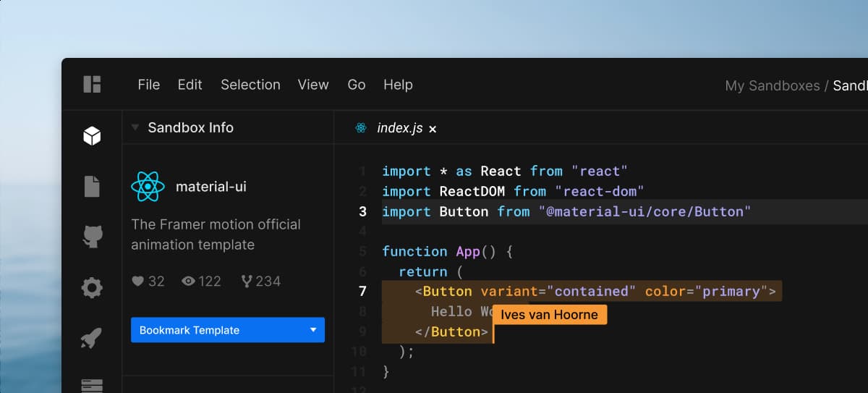Click the fork count icon

tap(246, 281)
